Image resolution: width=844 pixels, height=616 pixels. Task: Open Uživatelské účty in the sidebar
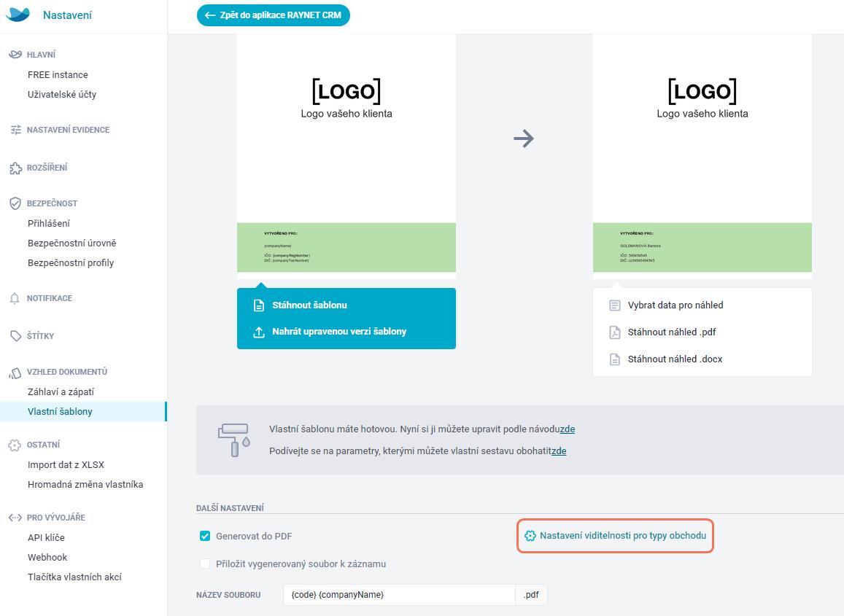point(62,95)
